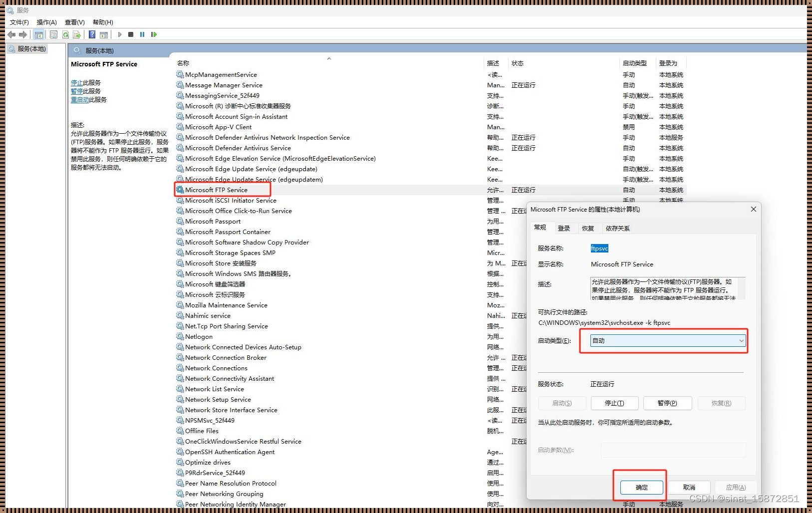Open the 操作(A) menu
Image resolution: width=812 pixels, height=513 pixels.
point(47,22)
